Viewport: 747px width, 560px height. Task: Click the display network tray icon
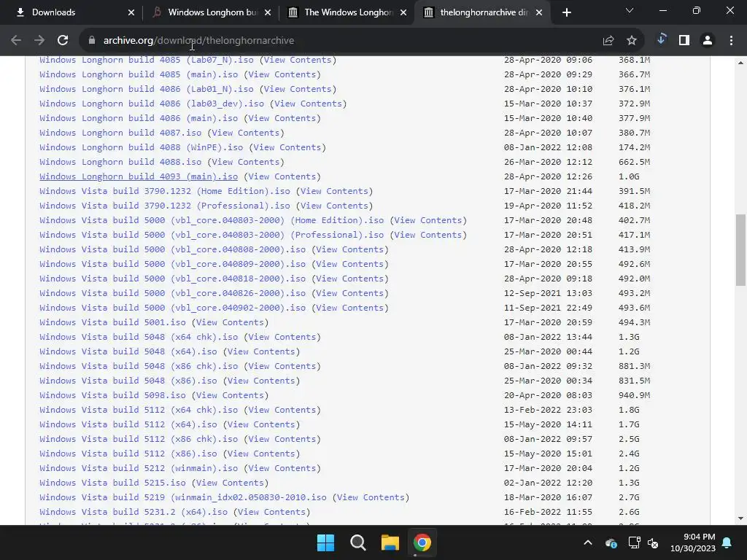point(634,542)
